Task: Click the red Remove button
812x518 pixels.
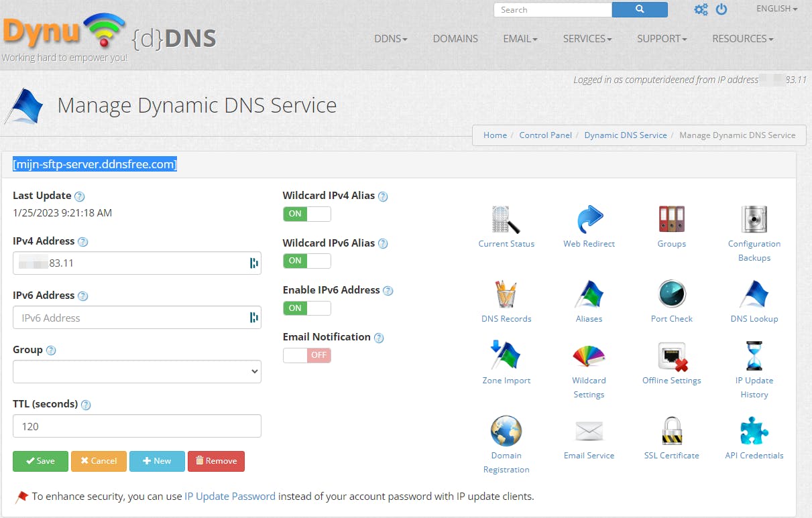Action: click(x=216, y=461)
